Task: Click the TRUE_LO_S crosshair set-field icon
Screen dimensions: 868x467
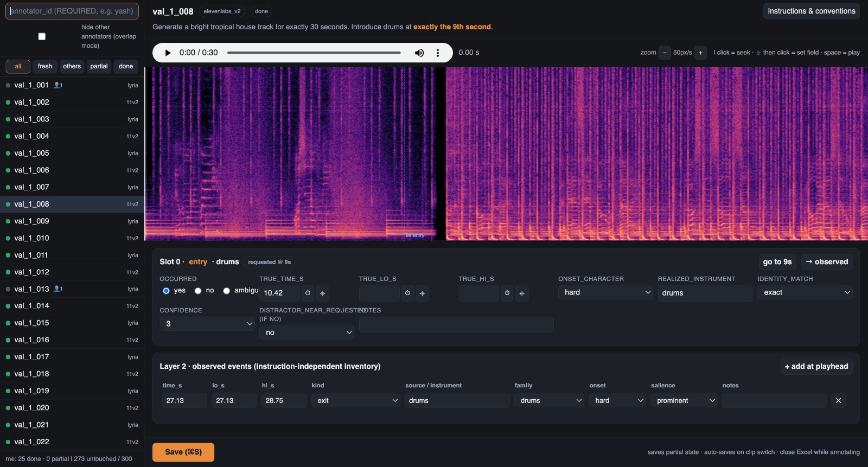Action: (422, 293)
